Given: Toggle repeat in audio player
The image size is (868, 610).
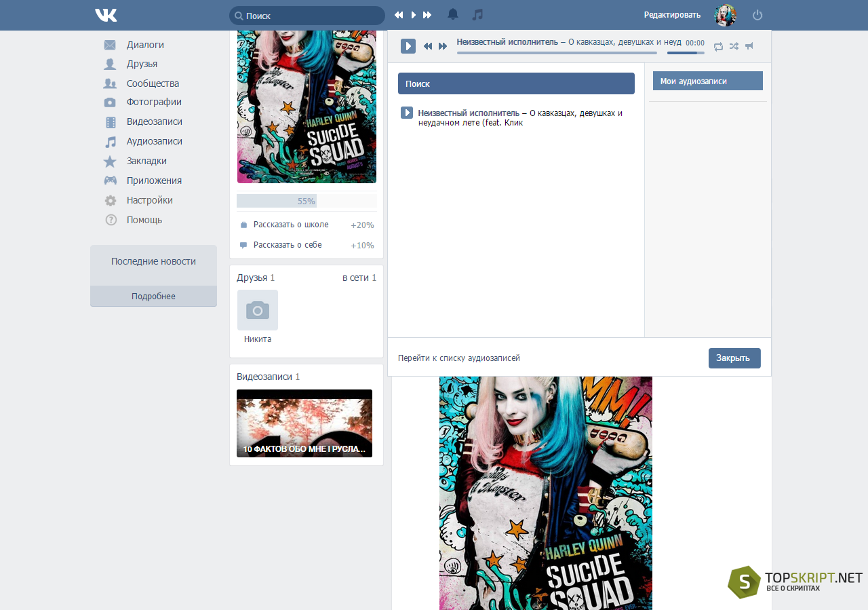Looking at the screenshot, I should (x=718, y=46).
